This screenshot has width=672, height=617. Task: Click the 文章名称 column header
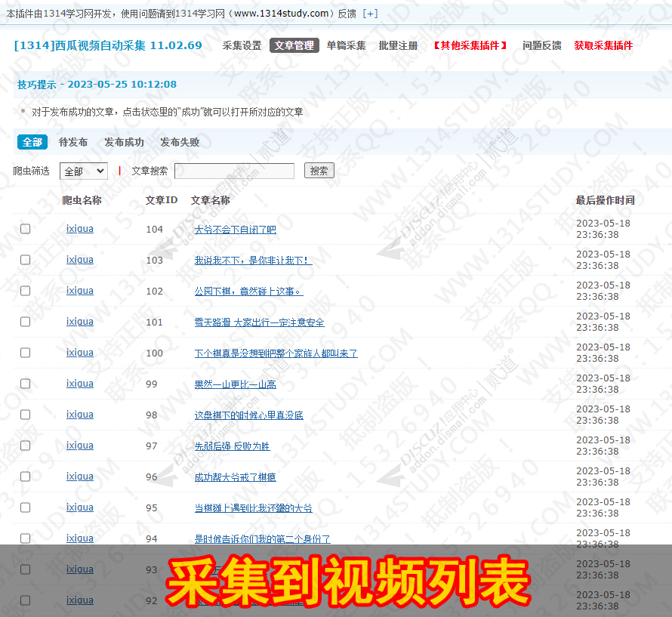211,200
